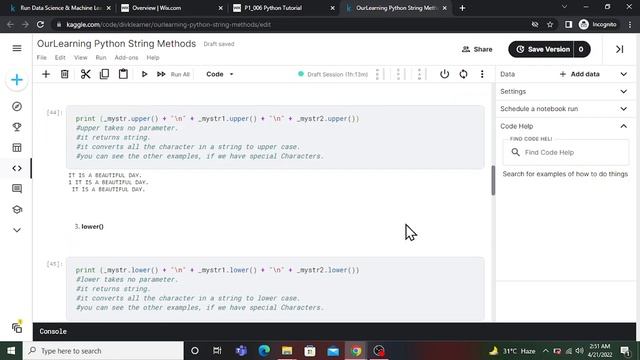The image size is (640, 360).
Task: Open the File menu
Action: [x=42, y=58]
